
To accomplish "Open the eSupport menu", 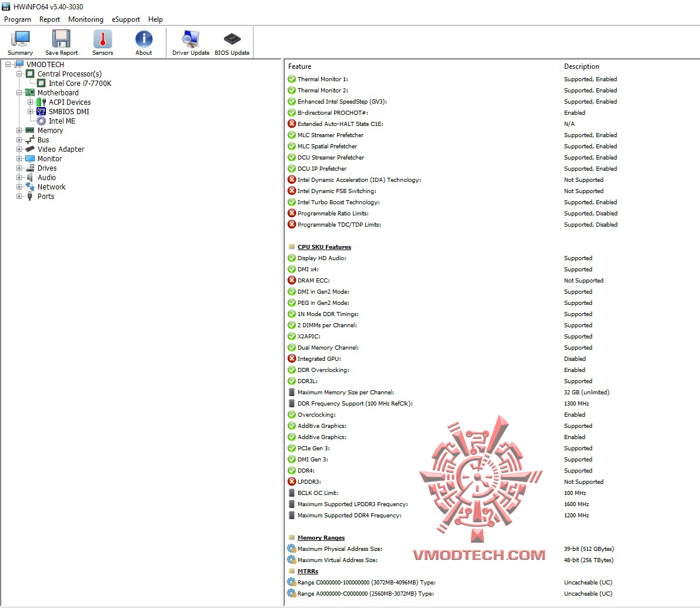I will click(126, 19).
